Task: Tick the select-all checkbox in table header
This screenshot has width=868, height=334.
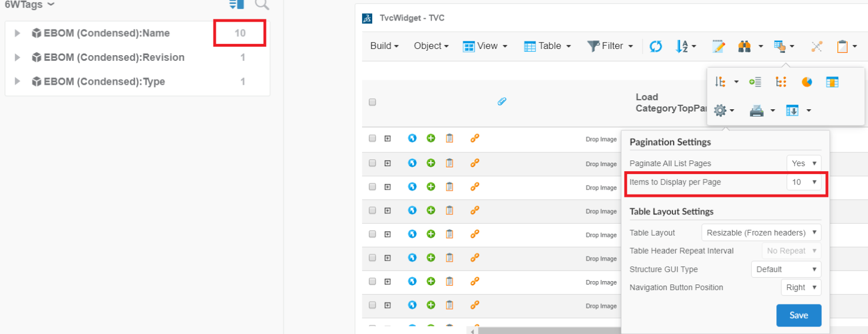Action: (372, 102)
